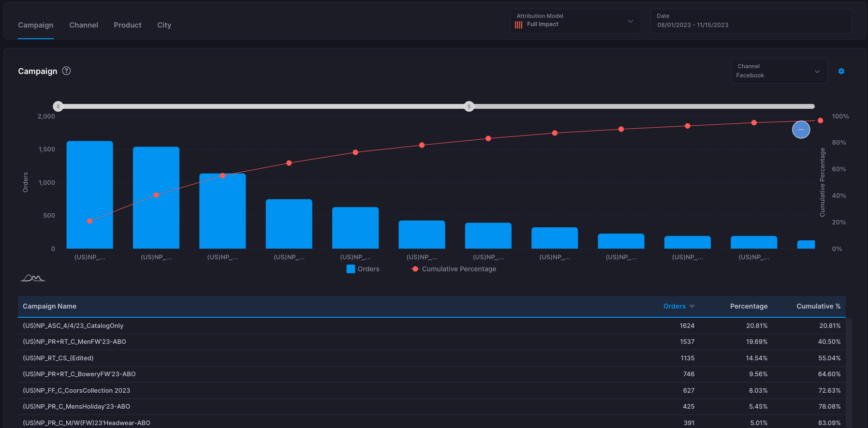Click the left handle of the range slider

pyautogui.click(x=58, y=106)
